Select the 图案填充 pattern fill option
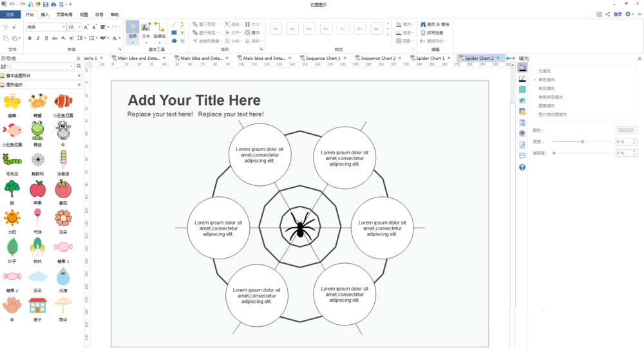This screenshot has width=644, height=348. point(546,106)
